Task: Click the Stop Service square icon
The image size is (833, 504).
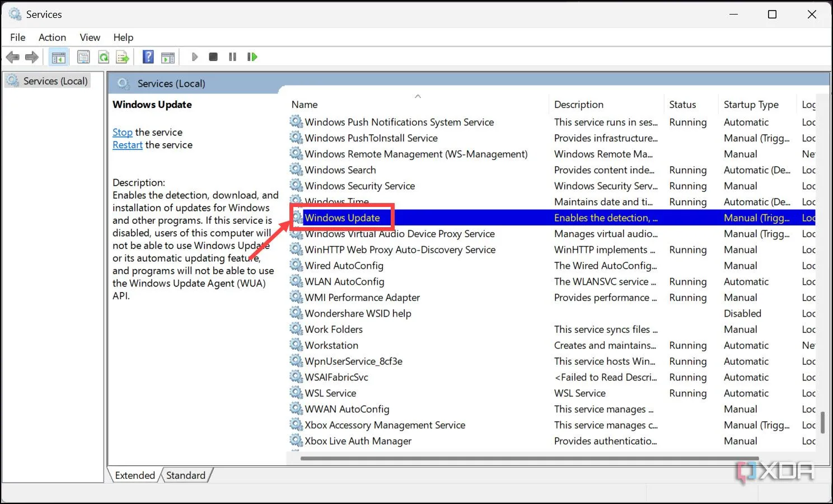Action: coord(213,57)
